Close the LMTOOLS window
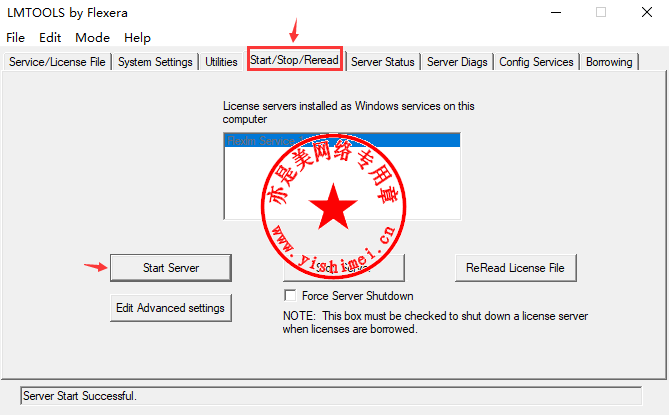This screenshot has height=415, width=669. click(647, 12)
